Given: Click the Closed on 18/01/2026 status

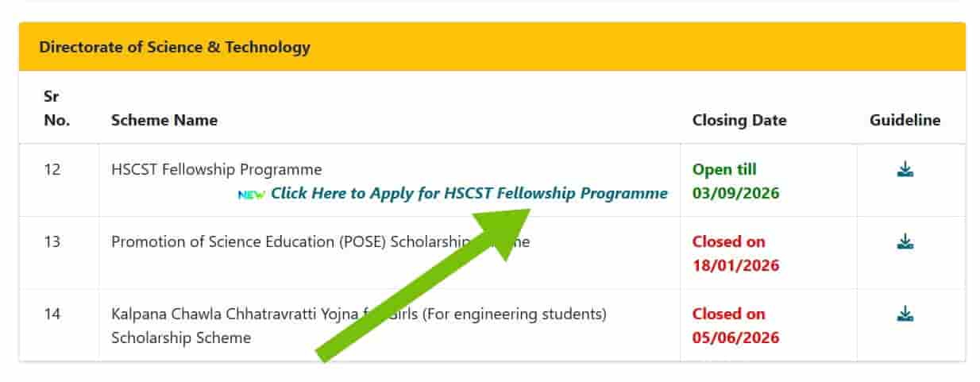Looking at the screenshot, I should point(736,253).
